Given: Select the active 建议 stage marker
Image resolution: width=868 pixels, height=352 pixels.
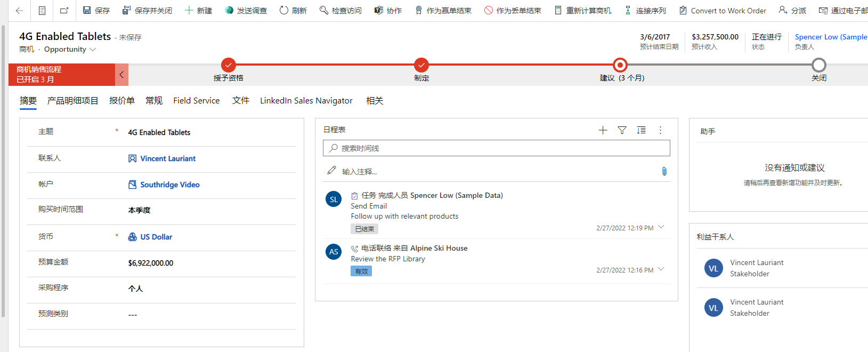Looking at the screenshot, I should click(620, 65).
